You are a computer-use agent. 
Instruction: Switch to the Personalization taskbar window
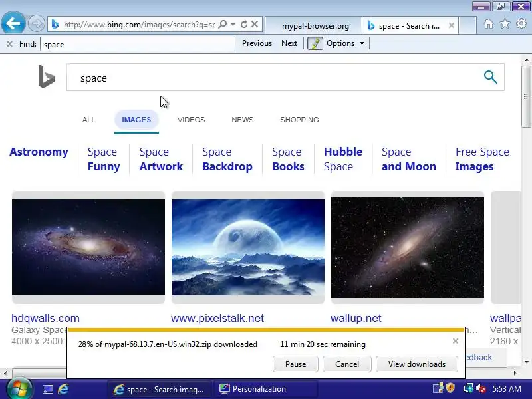point(265,389)
